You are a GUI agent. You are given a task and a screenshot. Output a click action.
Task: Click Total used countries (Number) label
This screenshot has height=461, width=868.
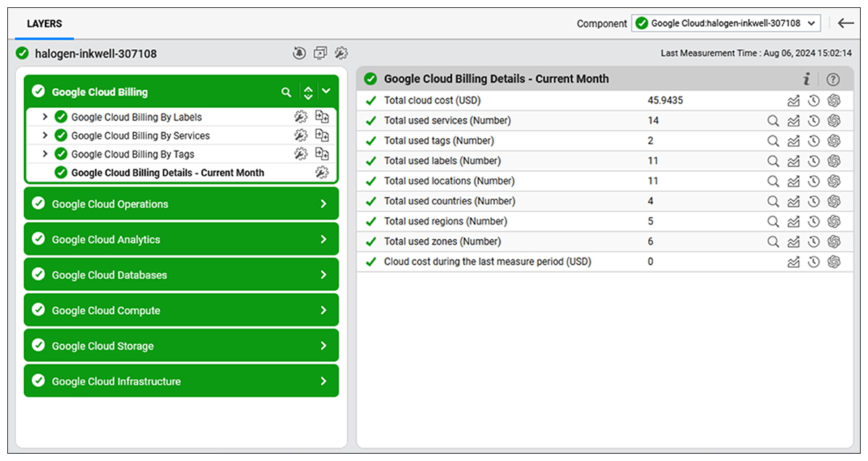(450, 201)
